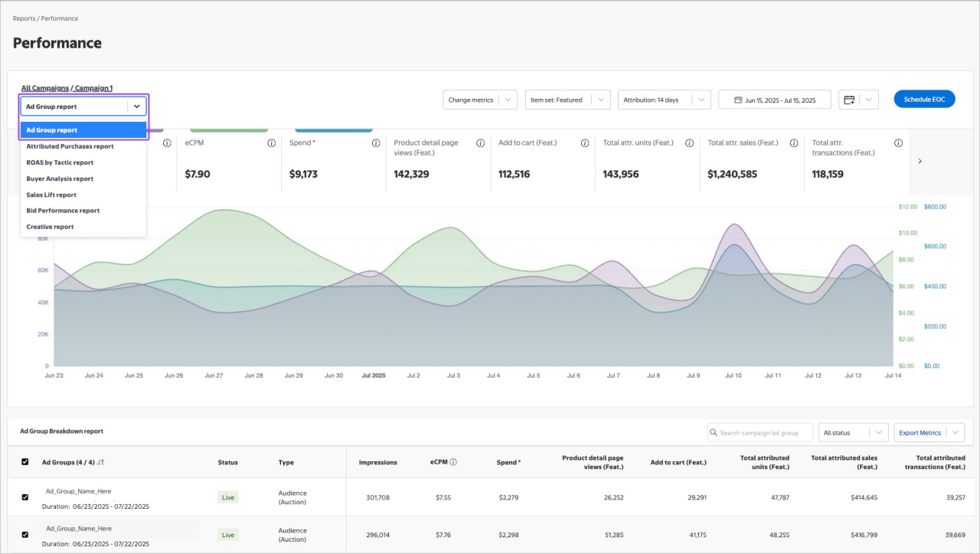Toggle the select-all Ad Groups checkbox
The image size is (980, 554).
click(x=25, y=462)
